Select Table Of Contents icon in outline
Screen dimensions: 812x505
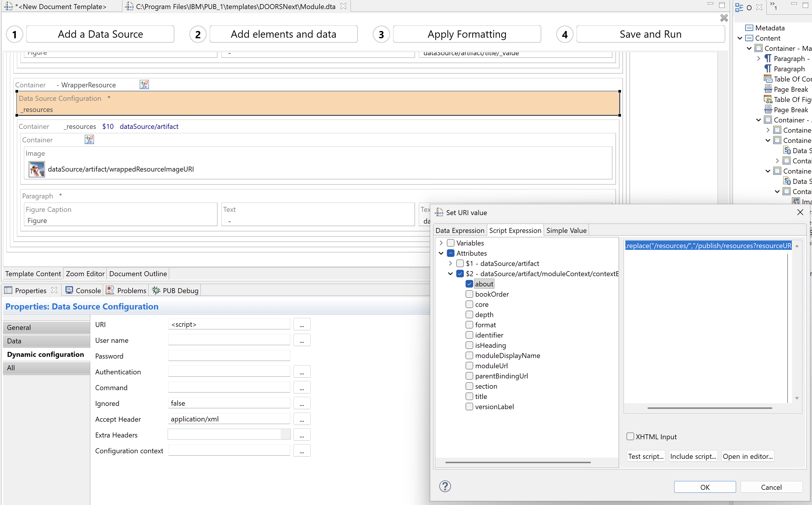click(768, 79)
